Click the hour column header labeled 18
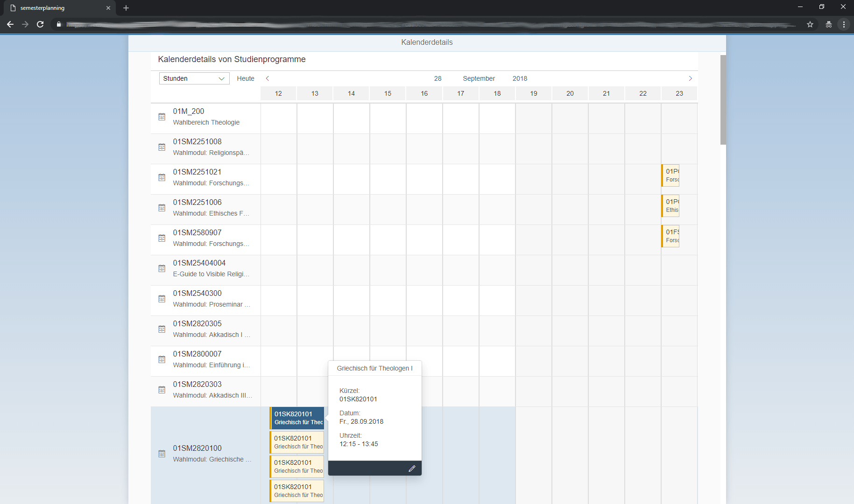The image size is (854, 504). (x=497, y=93)
